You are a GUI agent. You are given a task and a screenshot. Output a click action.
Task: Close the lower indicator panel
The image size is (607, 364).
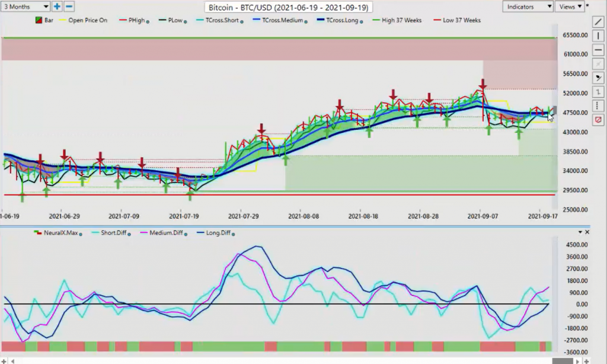(x=587, y=232)
